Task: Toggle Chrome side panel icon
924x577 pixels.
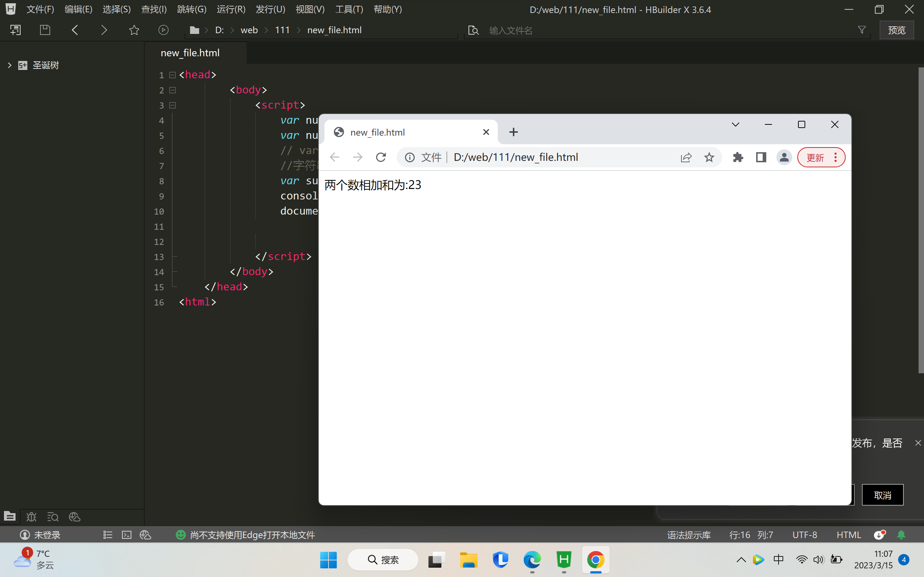Action: coord(760,157)
